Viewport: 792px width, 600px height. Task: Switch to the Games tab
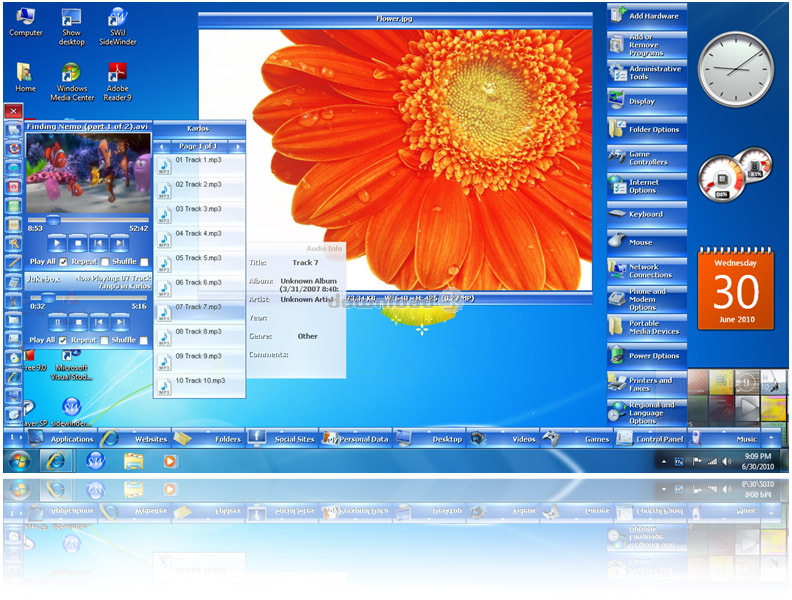point(596,439)
